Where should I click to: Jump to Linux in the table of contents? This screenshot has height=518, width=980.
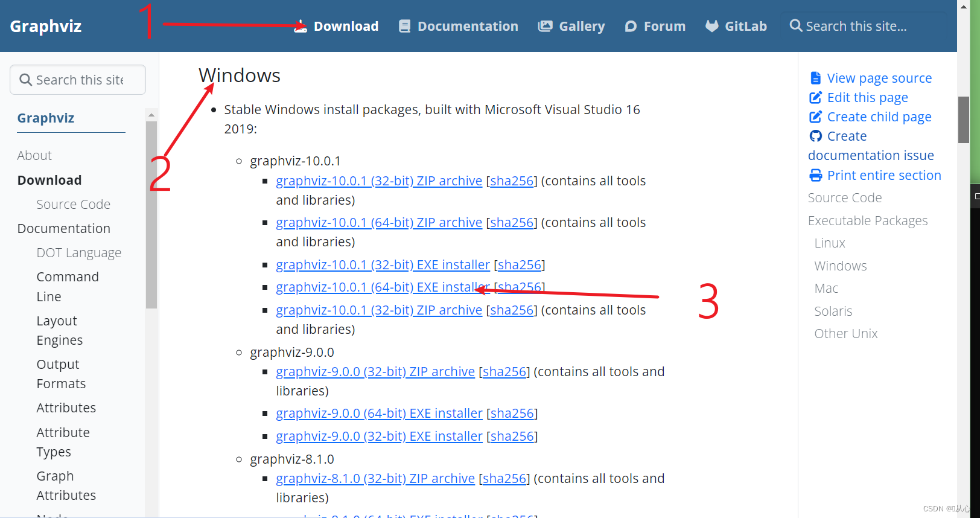[830, 243]
